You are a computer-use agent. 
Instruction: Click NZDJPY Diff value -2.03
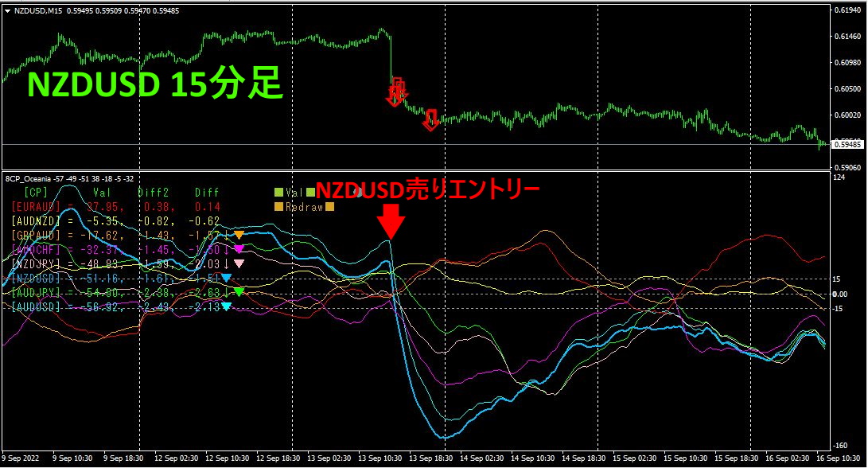click(x=204, y=264)
